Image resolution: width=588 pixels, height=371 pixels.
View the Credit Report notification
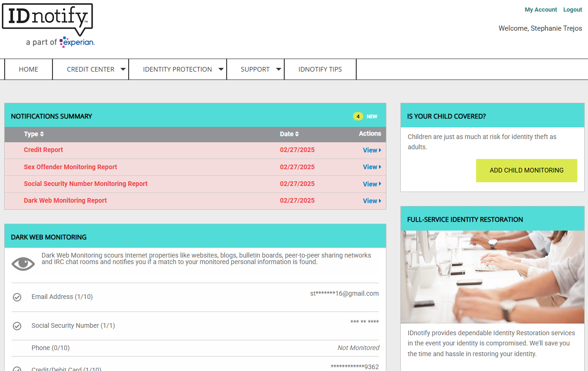pyautogui.click(x=372, y=150)
